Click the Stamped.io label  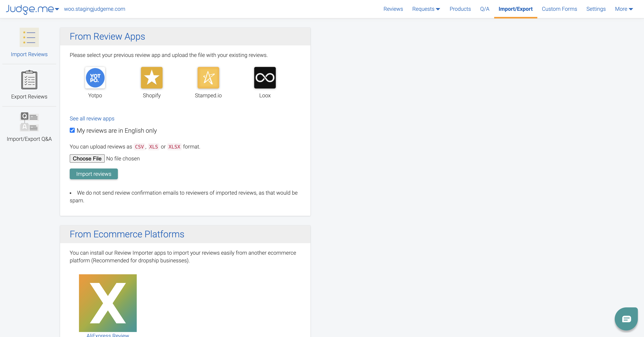(208, 95)
